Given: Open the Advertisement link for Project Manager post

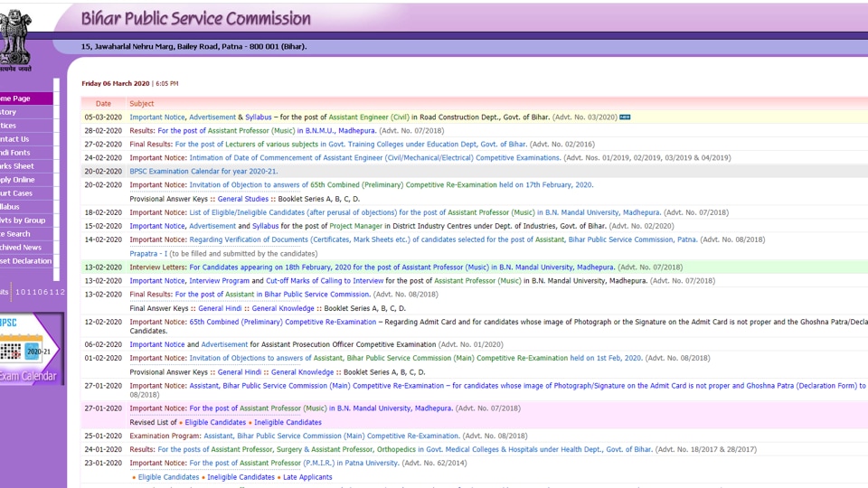Looking at the screenshot, I should tap(212, 226).
